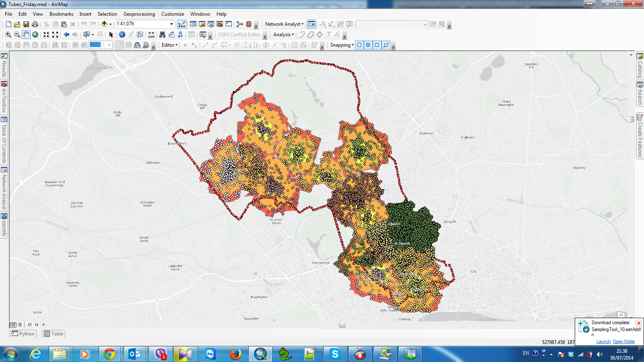The width and height of the screenshot is (644, 362).
Task: Select the Identify tool
Action: [122, 35]
